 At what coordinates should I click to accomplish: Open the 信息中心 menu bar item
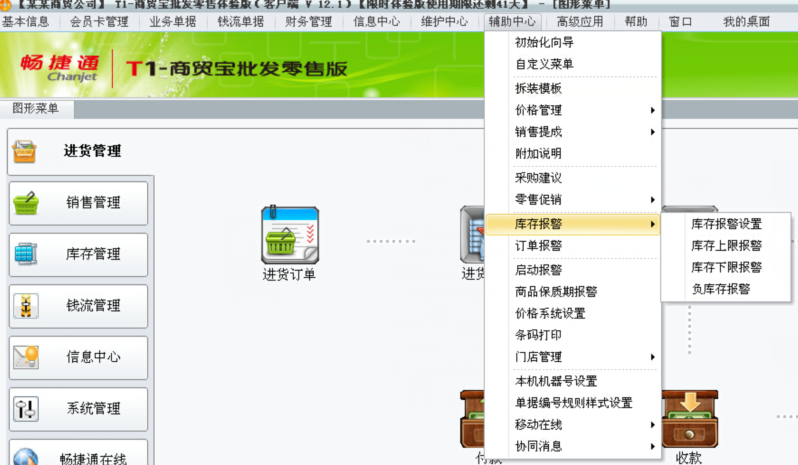pyautogui.click(x=377, y=22)
